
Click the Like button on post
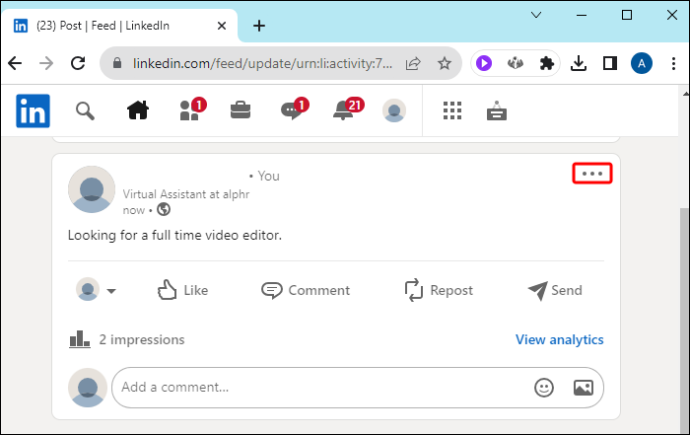[x=183, y=290]
